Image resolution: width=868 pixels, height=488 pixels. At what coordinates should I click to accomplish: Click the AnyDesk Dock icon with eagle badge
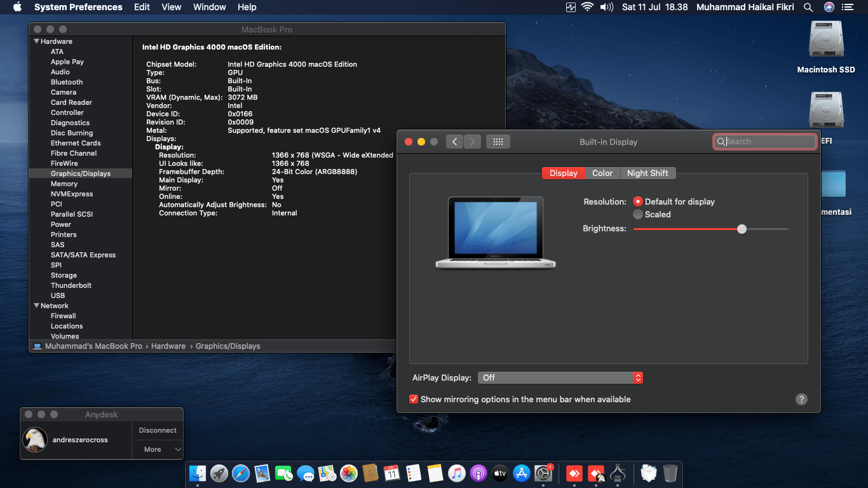pyautogui.click(x=596, y=473)
